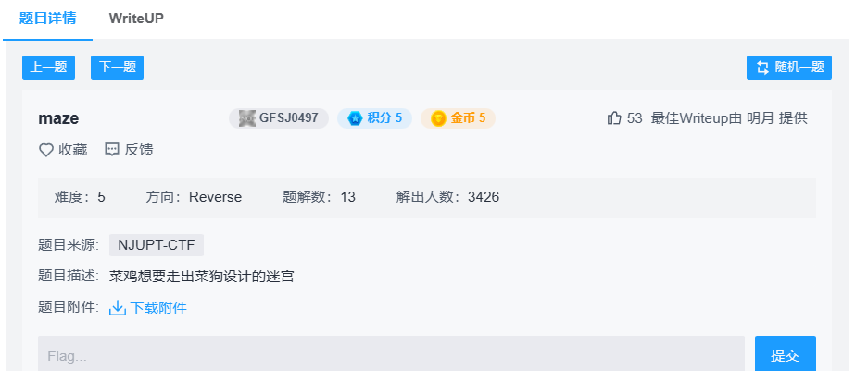This screenshot has height=371, width=868.
Task: Switch to the WriteUP tab
Action: click(x=136, y=19)
